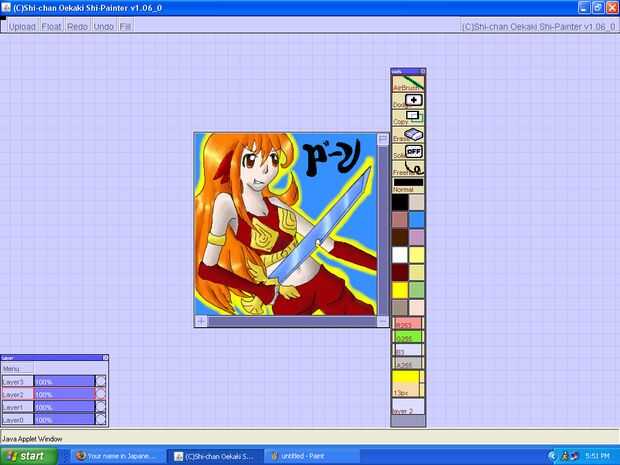Toggle the OFF mask button
620x465 pixels.
408,151
